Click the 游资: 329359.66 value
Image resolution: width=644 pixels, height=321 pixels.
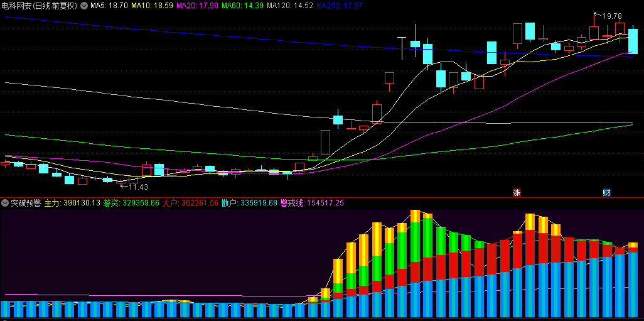coord(131,203)
